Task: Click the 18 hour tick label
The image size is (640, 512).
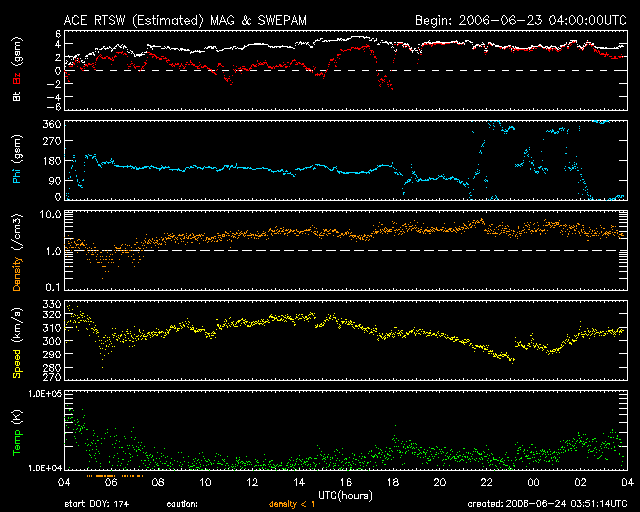Action: point(393,483)
